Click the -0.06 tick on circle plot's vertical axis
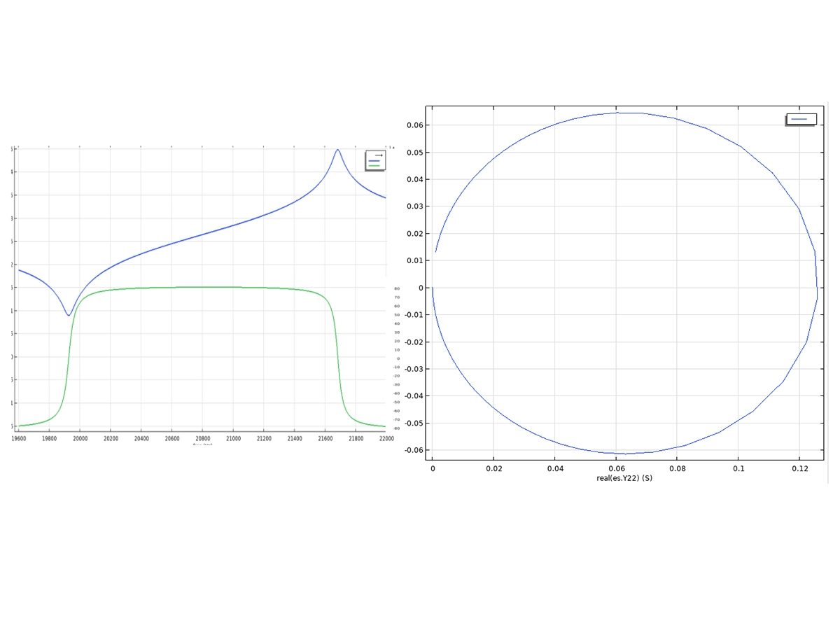The height and width of the screenshot is (630, 840). click(x=414, y=450)
